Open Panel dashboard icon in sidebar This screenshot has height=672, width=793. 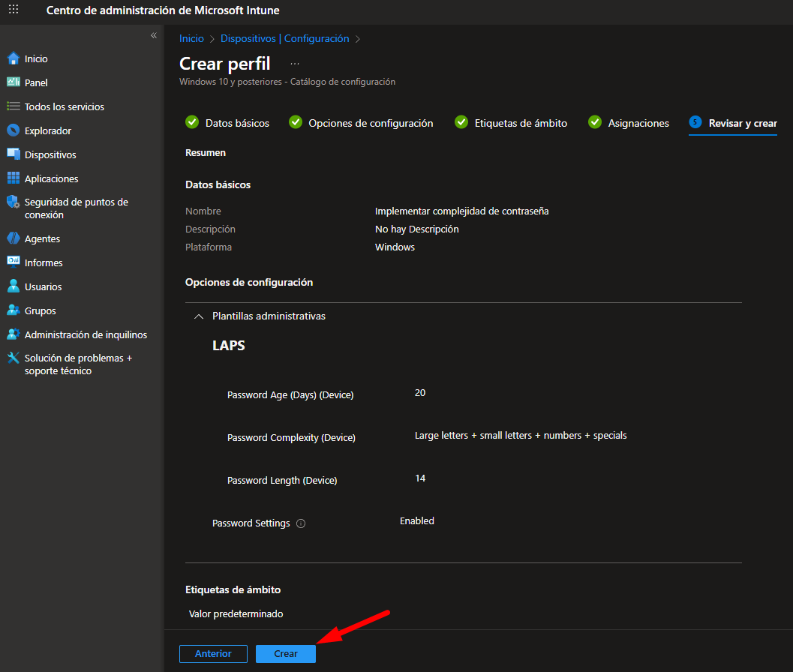[x=13, y=82]
